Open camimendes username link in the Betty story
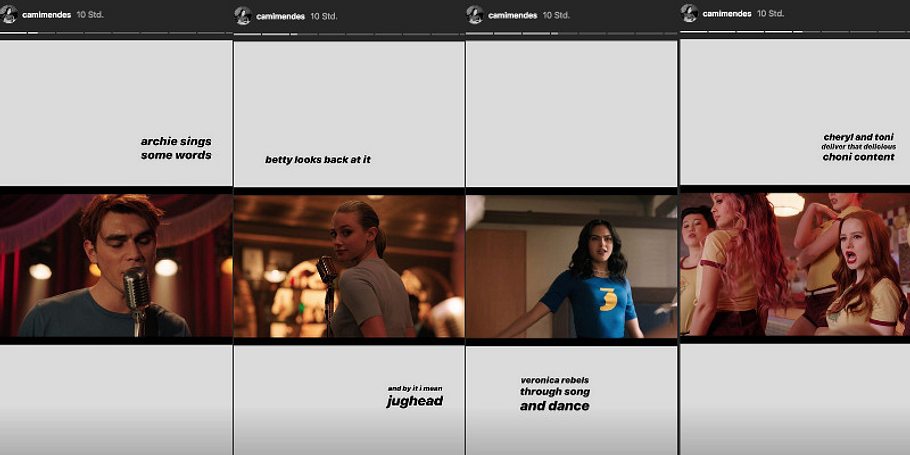The height and width of the screenshot is (455, 910). point(280,16)
